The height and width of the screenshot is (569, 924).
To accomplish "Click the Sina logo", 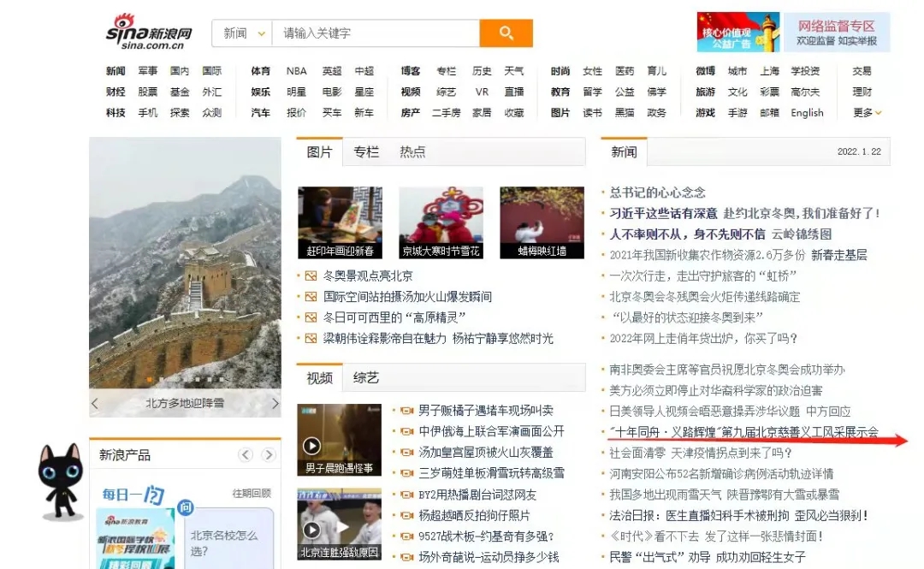I will tap(149, 33).
